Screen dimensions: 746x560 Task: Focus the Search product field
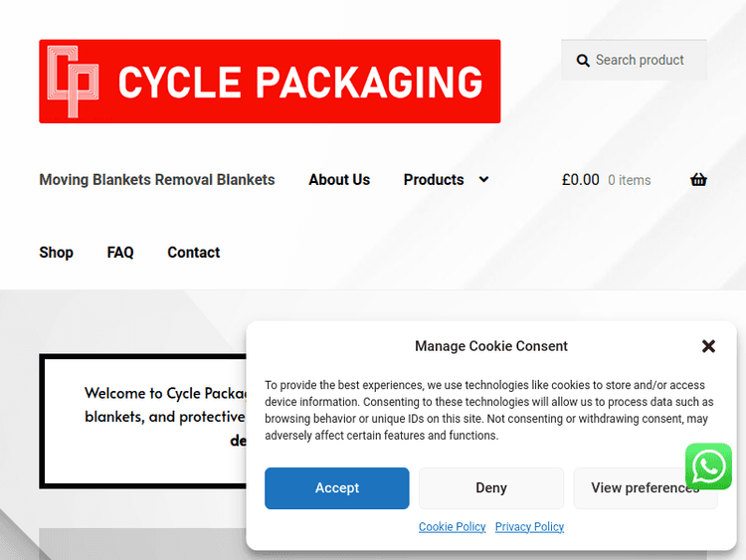tap(634, 60)
